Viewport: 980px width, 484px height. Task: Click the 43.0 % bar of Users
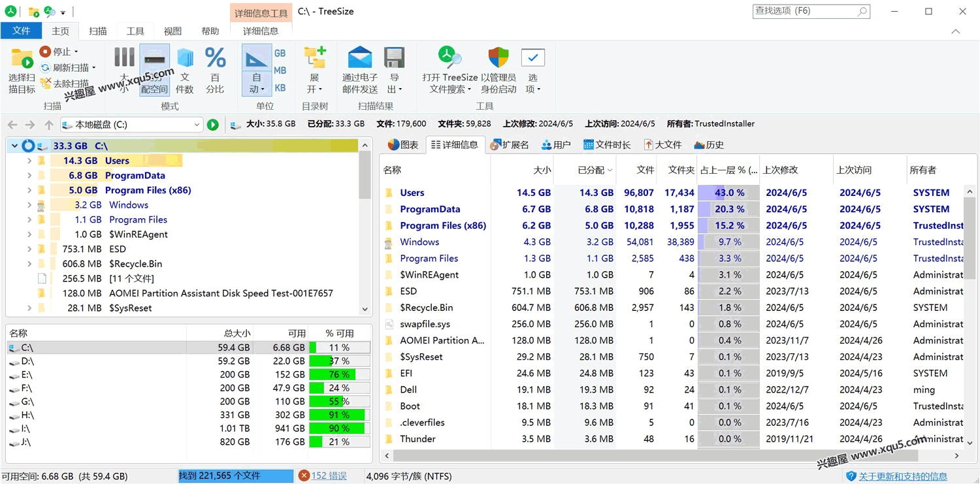pos(728,193)
